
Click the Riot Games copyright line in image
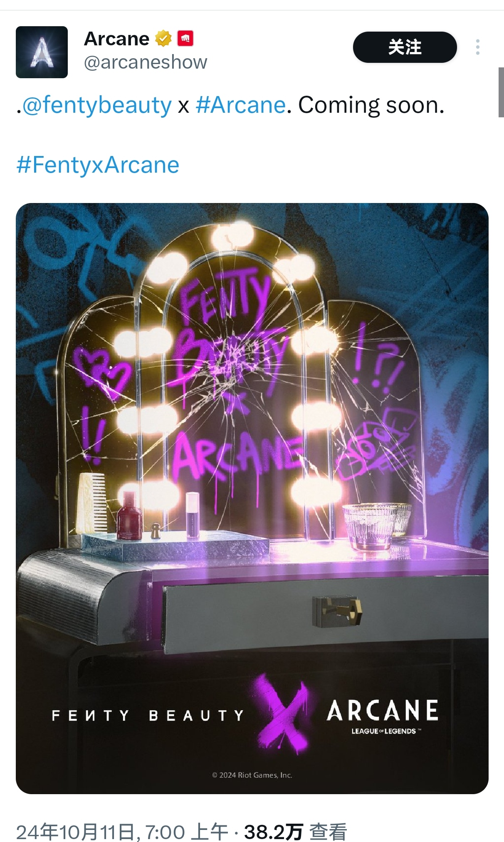click(252, 775)
